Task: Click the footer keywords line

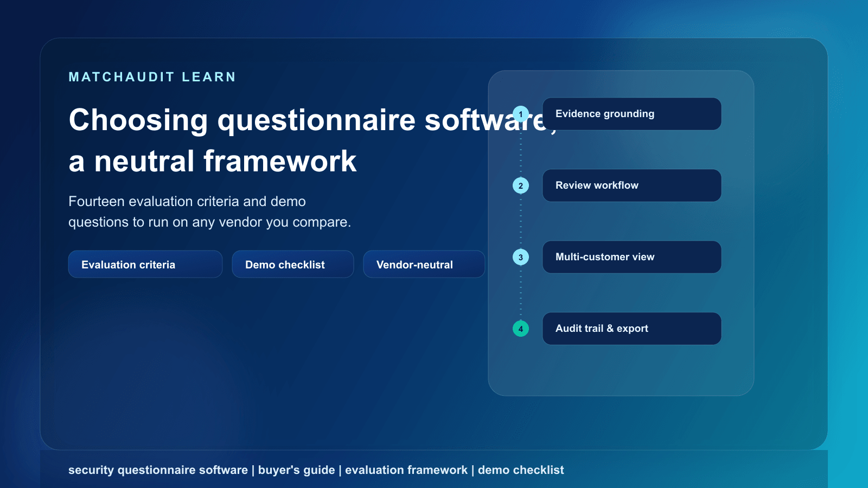Action: (x=316, y=470)
